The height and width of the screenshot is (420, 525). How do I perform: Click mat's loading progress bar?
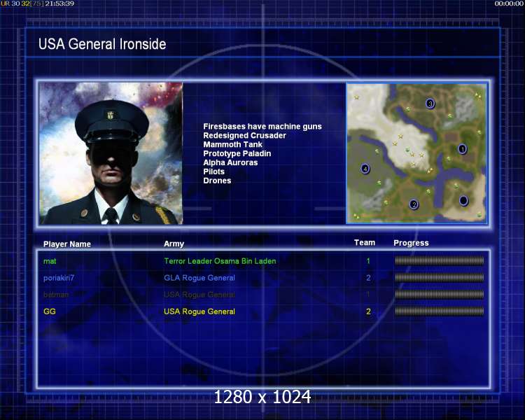click(x=440, y=260)
